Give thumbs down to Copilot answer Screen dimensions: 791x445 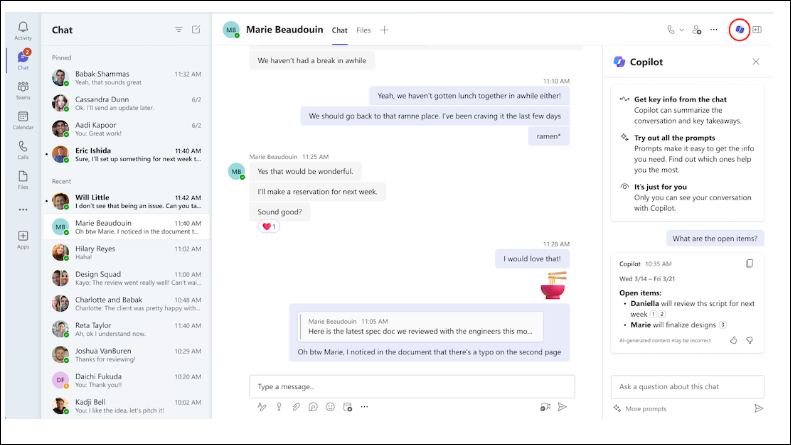click(750, 341)
